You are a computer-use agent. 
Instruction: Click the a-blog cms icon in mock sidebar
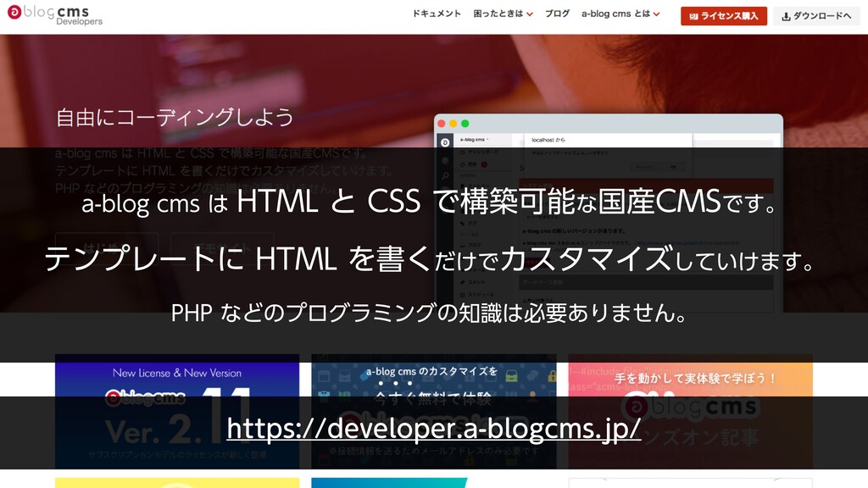(444, 142)
